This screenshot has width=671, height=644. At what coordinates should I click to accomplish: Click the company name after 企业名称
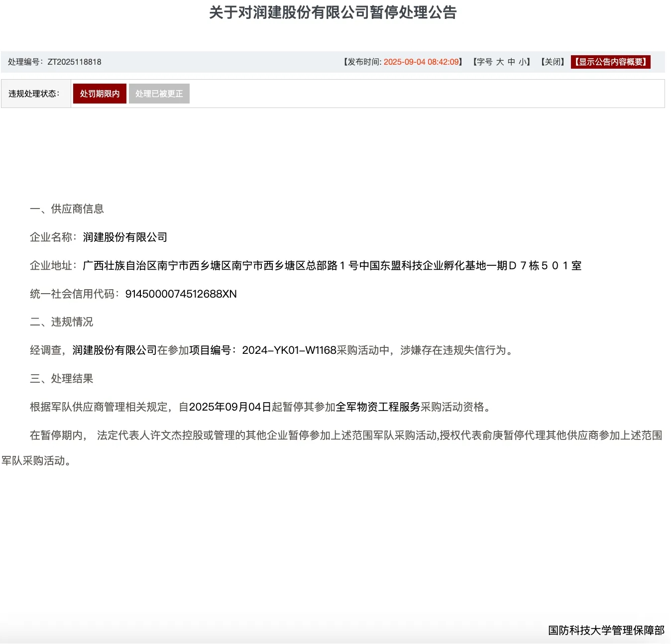125,237
